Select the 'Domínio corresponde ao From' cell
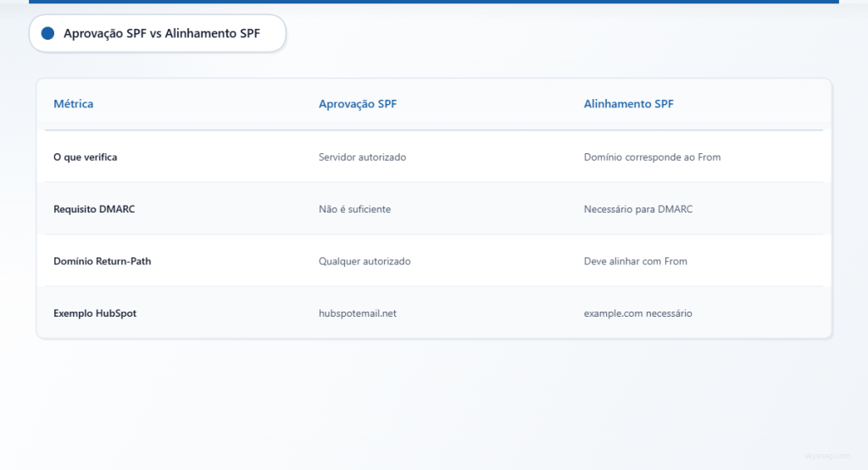 (x=652, y=157)
